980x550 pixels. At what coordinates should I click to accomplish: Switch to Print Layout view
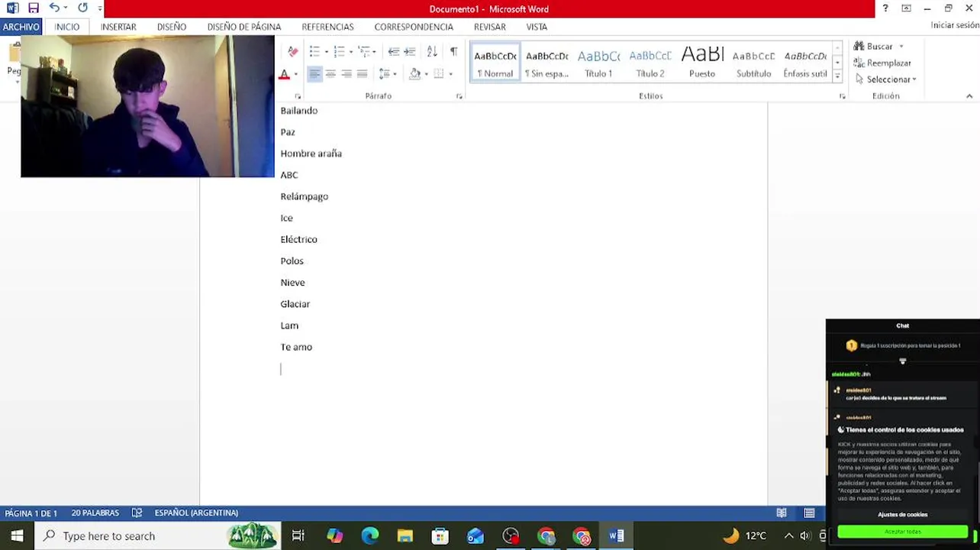tap(809, 513)
